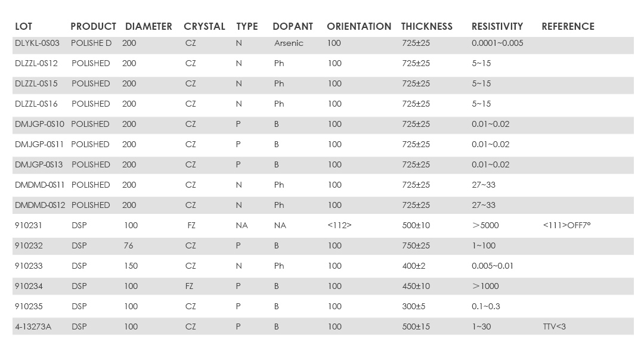This screenshot has height=342, width=644.
Task: Click the RESISTIVITY column header
Action: coord(497,26)
